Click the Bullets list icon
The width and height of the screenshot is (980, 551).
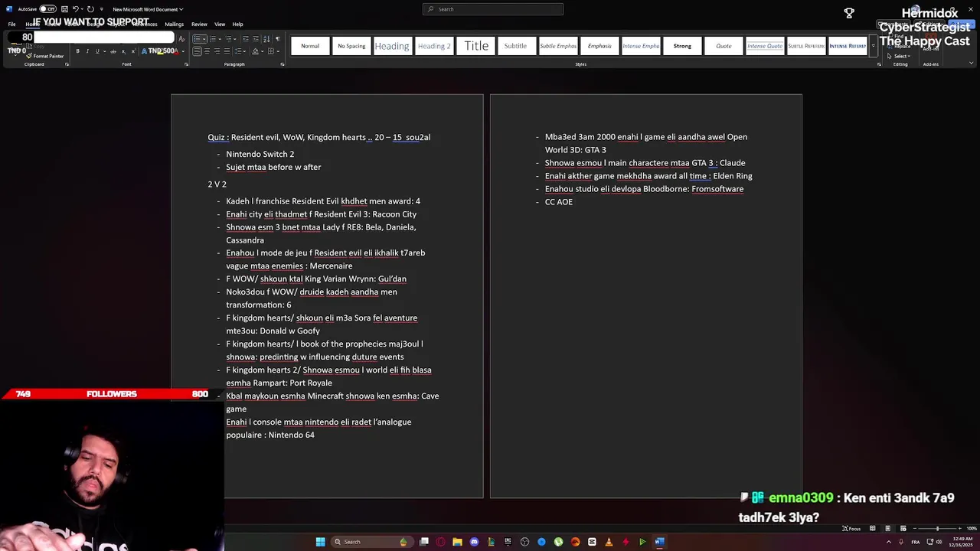point(197,39)
